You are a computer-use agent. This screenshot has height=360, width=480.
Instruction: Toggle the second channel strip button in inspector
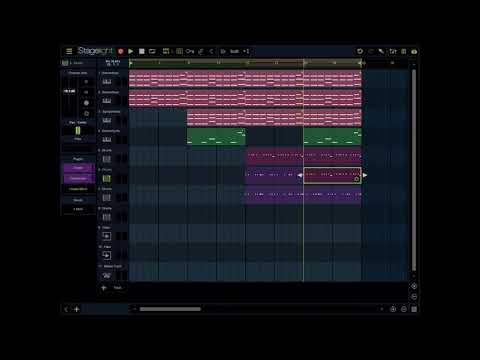(86, 92)
